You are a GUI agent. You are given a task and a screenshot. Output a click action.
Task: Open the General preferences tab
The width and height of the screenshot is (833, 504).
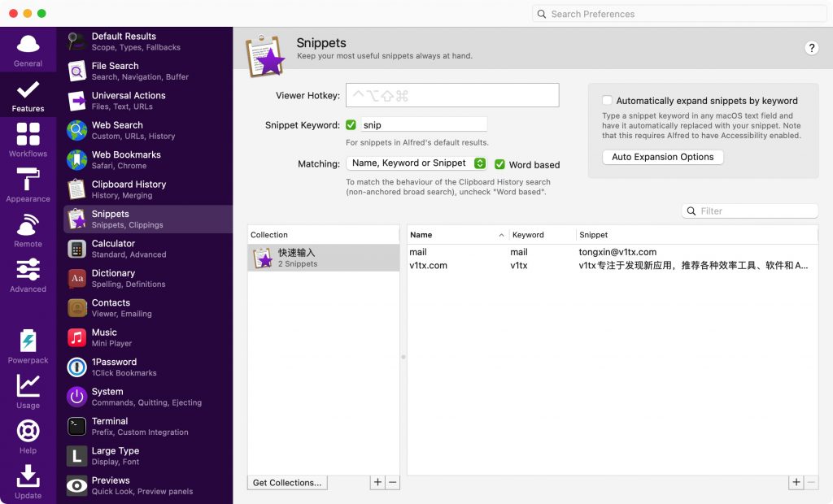pyautogui.click(x=28, y=51)
